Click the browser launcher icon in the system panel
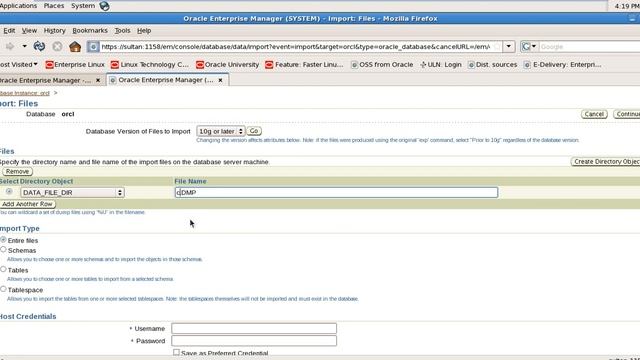This screenshot has height=360, width=640. click(x=104, y=6)
